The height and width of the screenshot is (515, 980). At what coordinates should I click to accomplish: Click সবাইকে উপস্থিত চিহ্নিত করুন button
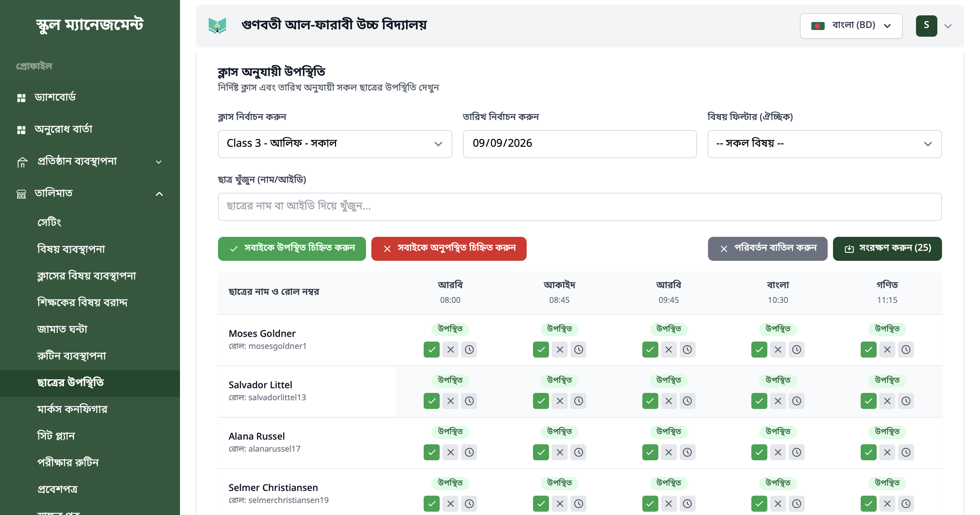[292, 248]
